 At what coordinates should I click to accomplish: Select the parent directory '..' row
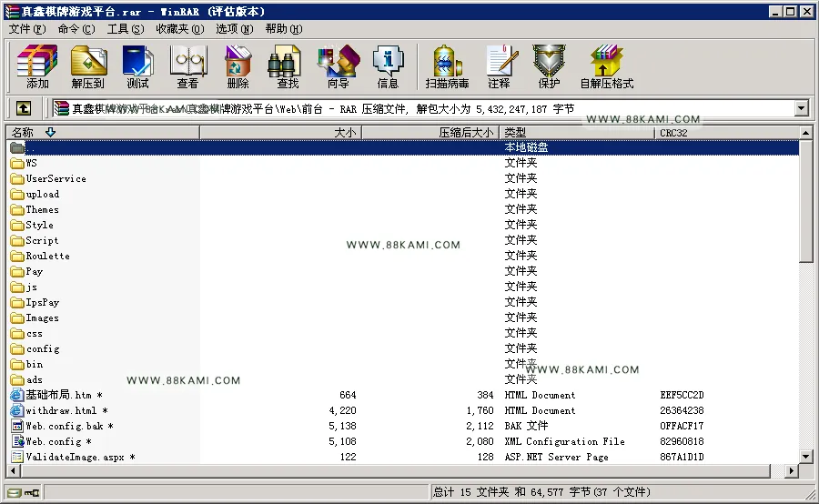[403, 147]
